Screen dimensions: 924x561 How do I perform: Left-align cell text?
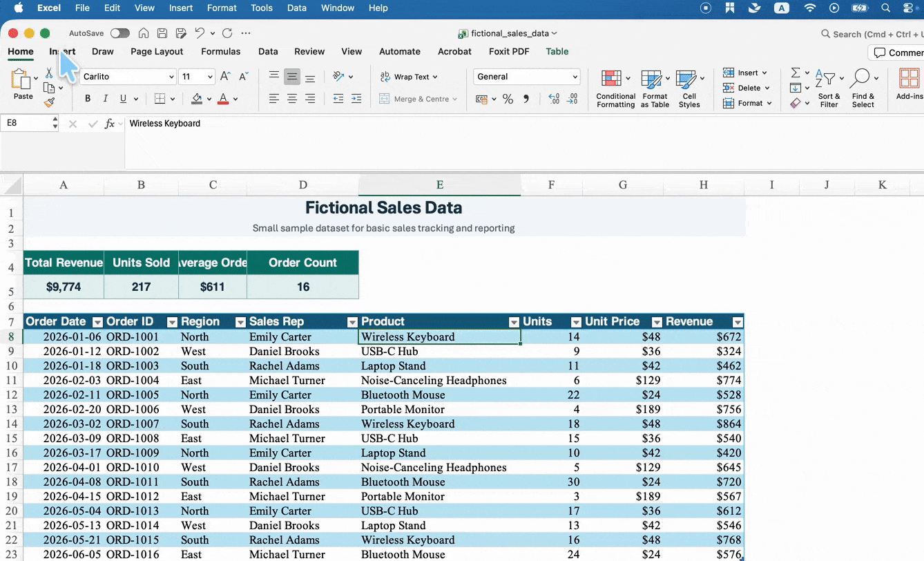click(x=274, y=99)
